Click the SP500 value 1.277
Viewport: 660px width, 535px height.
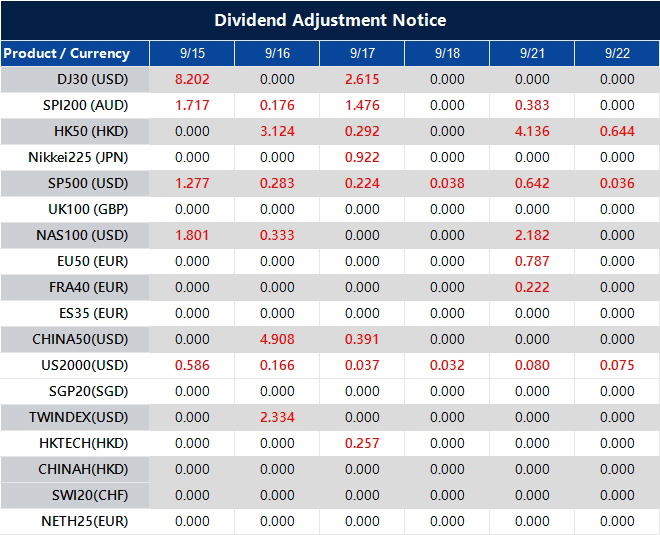click(192, 184)
